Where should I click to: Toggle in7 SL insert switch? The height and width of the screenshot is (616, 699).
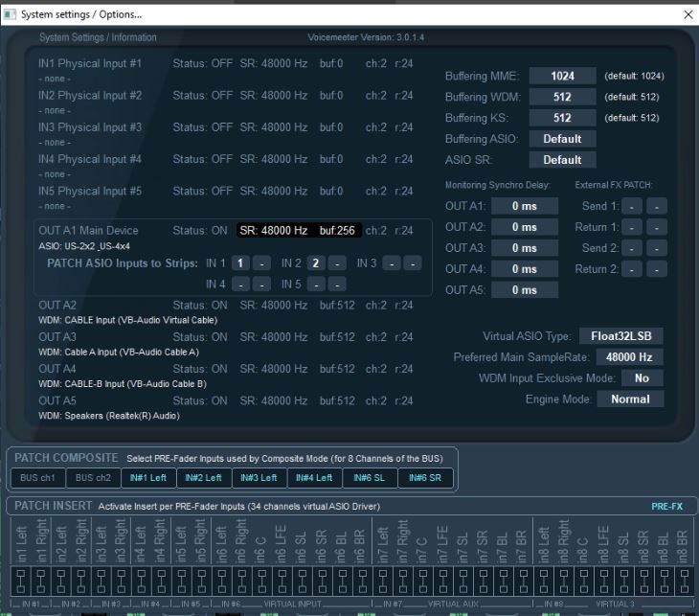463,581
